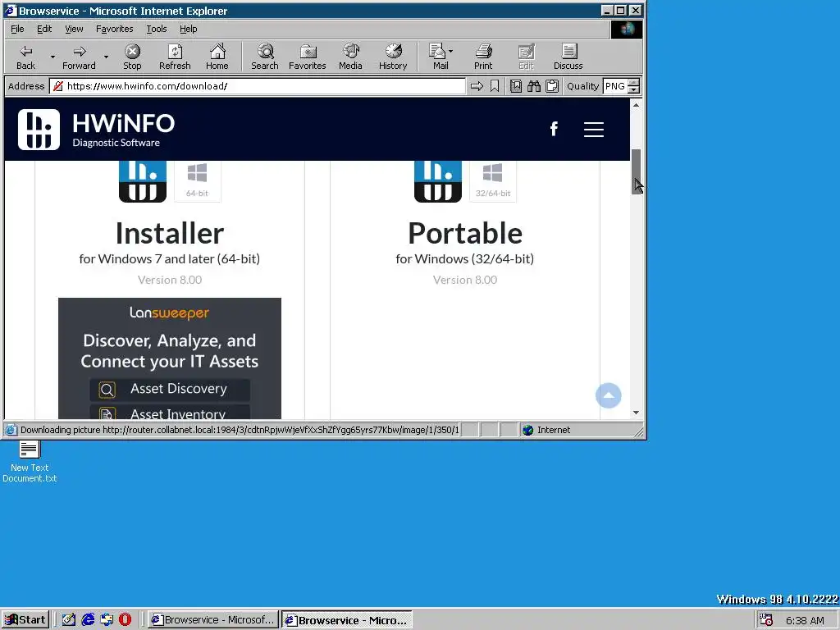Click the binoculars find icon
Viewport: 840px width, 630px height.
533,86
